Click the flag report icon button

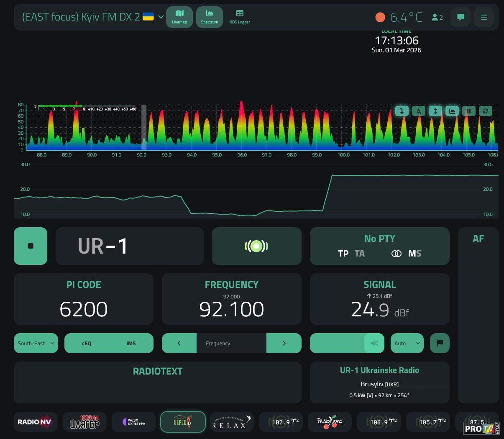pyautogui.click(x=440, y=343)
